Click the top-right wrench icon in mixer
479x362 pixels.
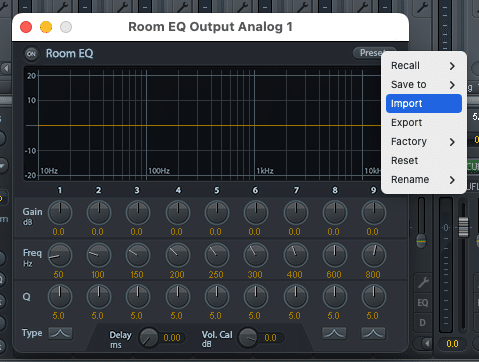[422, 7]
